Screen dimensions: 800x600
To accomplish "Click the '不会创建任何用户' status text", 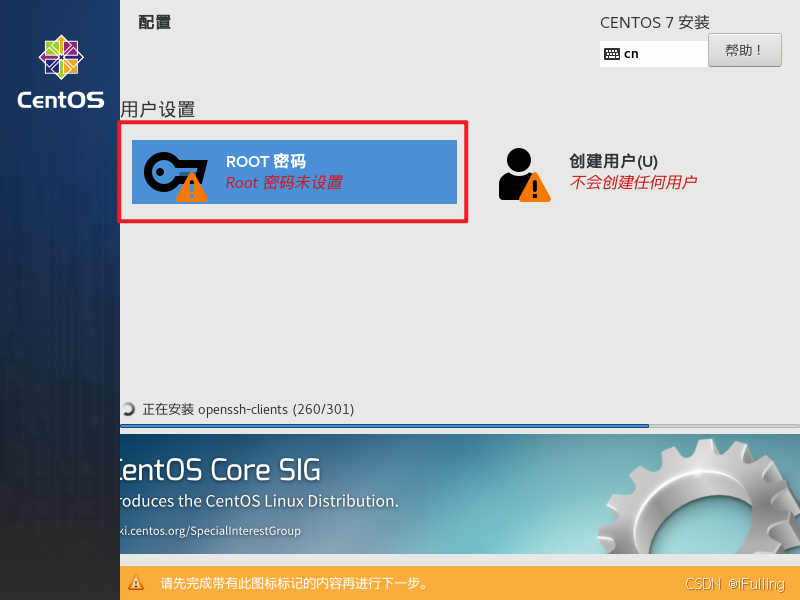I will coord(633,182).
